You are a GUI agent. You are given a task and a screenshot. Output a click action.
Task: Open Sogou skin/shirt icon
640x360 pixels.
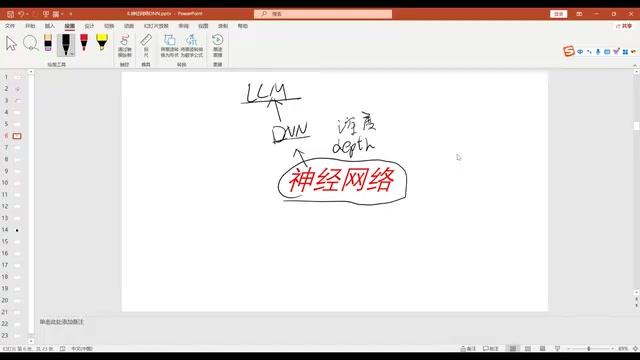click(x=616, y=51)
